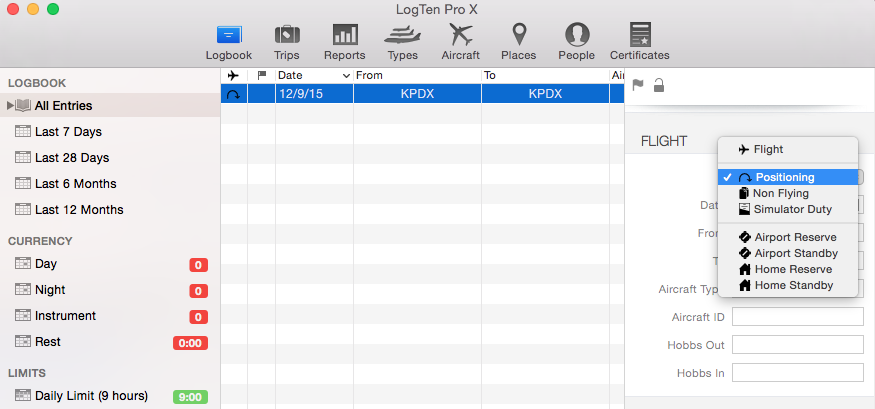Open the People section
Image resolution: width=875 pixels, height=409 pixels.
point(576,42)
